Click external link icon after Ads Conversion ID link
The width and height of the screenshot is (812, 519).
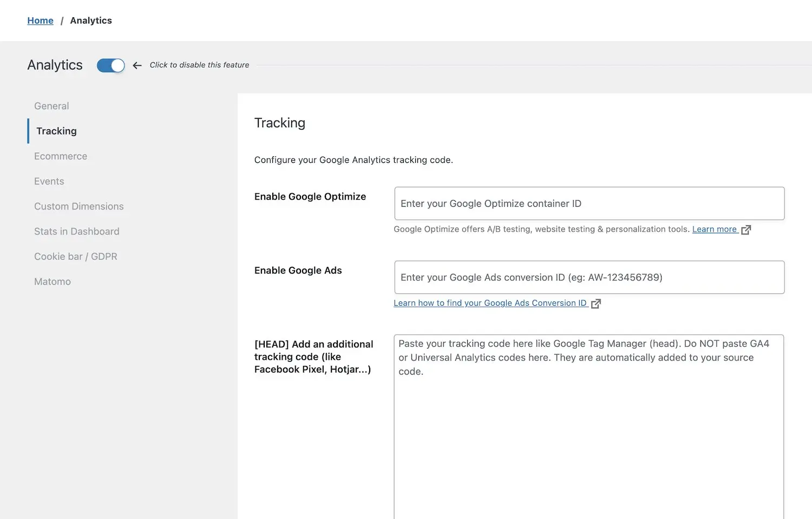(596, 304)
